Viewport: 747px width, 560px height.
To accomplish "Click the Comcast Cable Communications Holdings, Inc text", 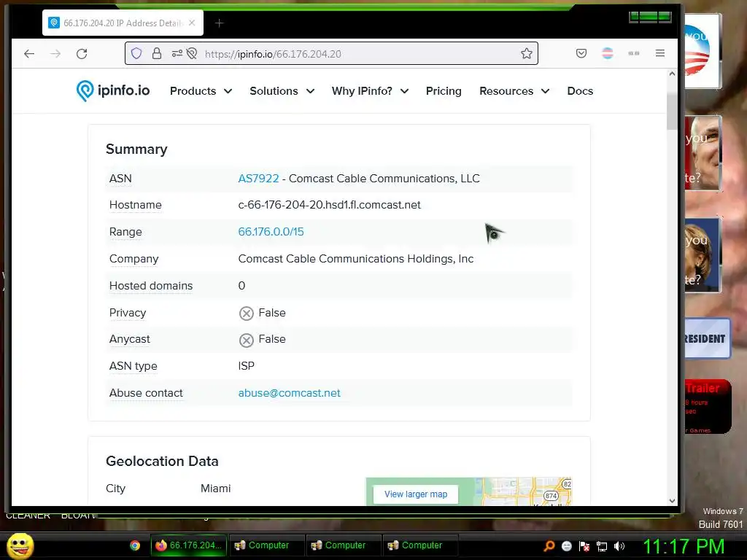I will pyautogui.click(x=356, y=259).
